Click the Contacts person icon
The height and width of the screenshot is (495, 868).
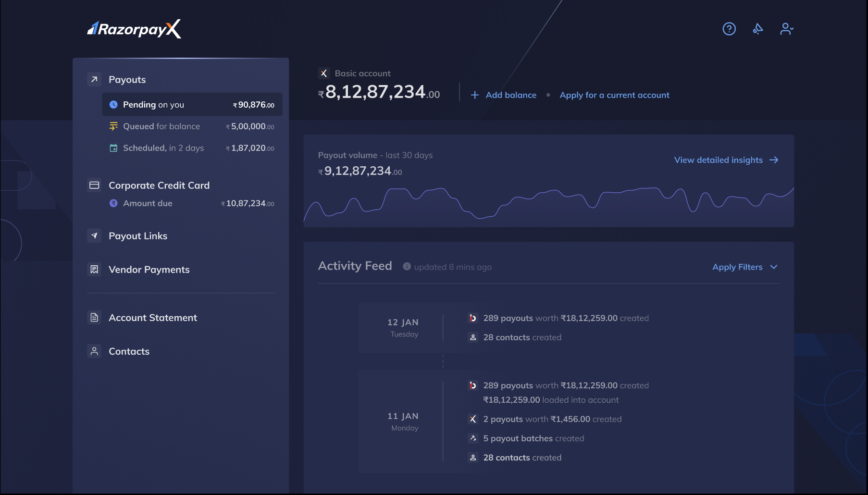[x=94, y=351]
